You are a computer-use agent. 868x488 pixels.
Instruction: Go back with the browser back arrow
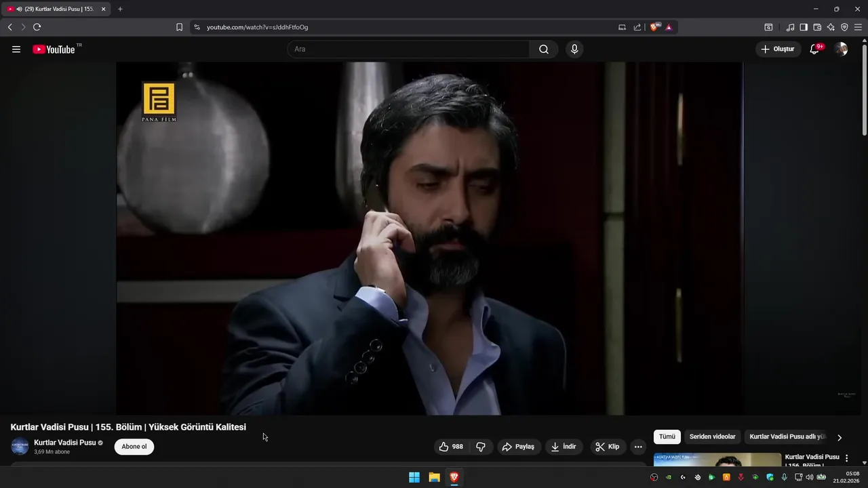click(x=9, y=27)
